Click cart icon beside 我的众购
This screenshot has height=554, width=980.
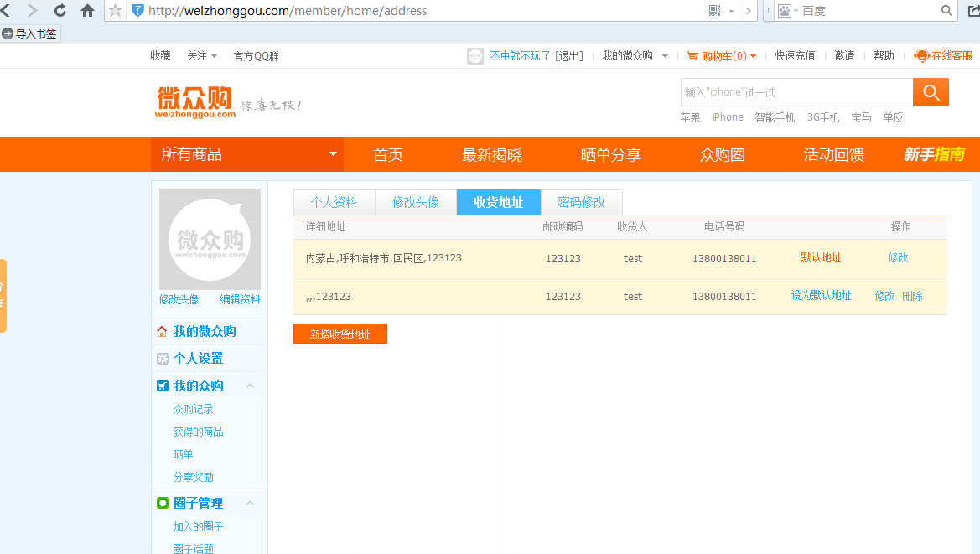(x=163, y=386)
